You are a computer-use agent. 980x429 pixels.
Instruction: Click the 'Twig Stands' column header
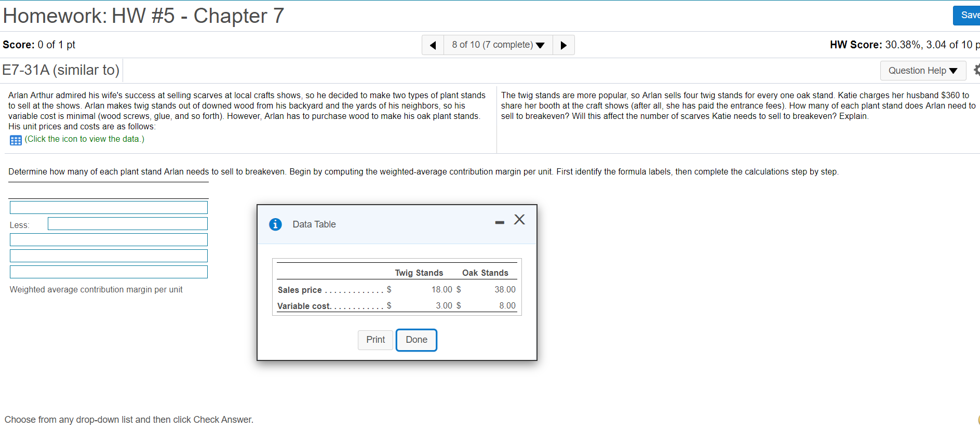tap(419, 273)
